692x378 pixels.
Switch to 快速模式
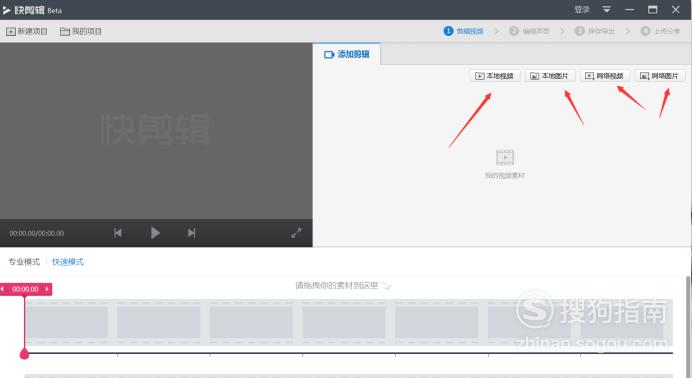68,262
